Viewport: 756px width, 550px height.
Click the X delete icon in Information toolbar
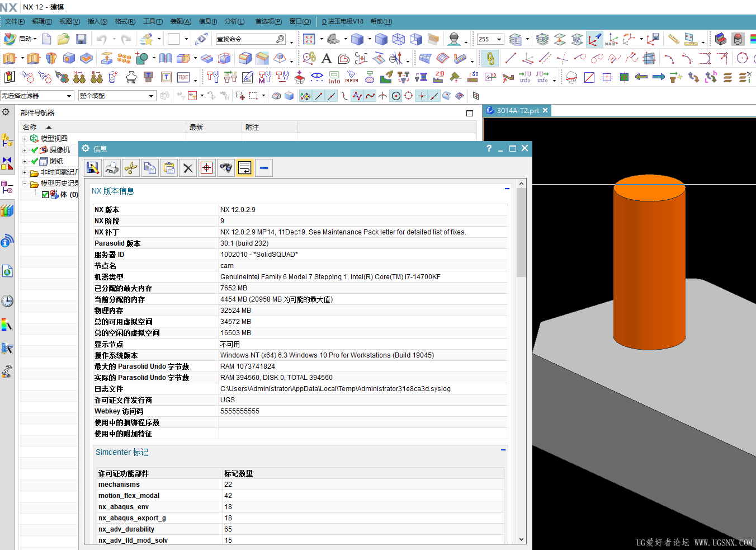pos(188,167)
